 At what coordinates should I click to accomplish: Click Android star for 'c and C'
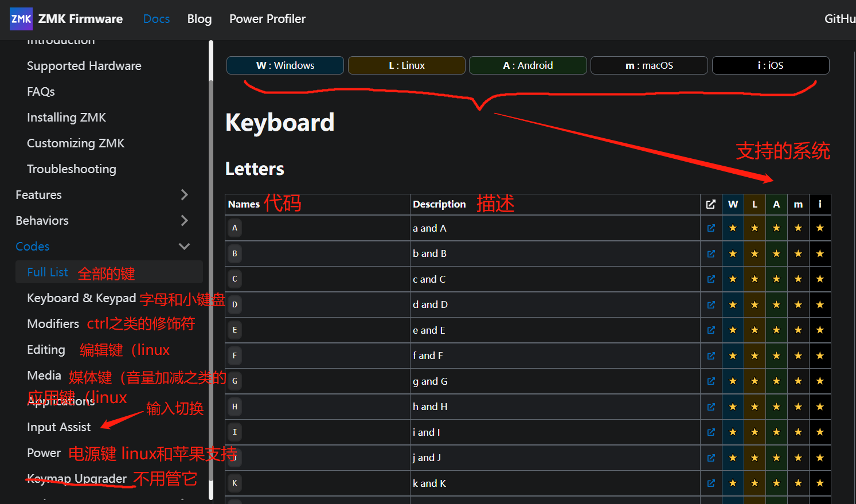pyautogui.click(x=776, y=279)
